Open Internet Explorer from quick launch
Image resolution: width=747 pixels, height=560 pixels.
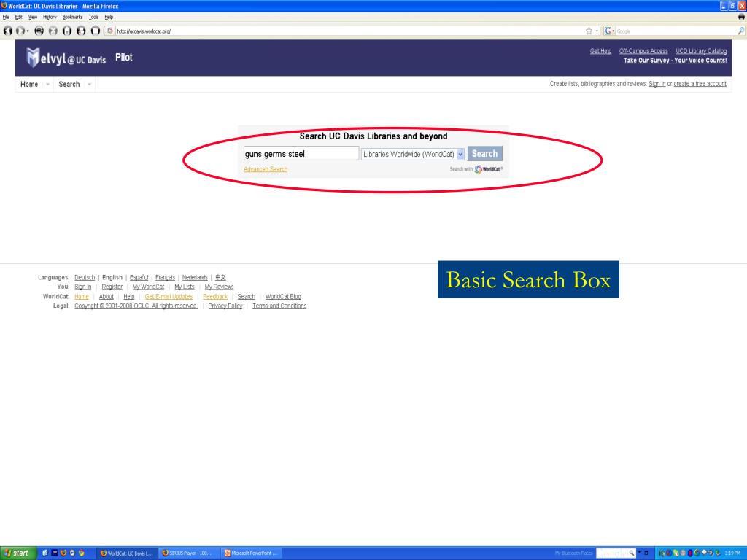coord(45,553)
